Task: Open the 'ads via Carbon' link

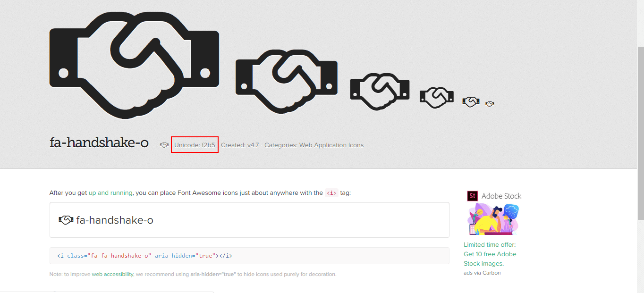Action: pos(482,273)
